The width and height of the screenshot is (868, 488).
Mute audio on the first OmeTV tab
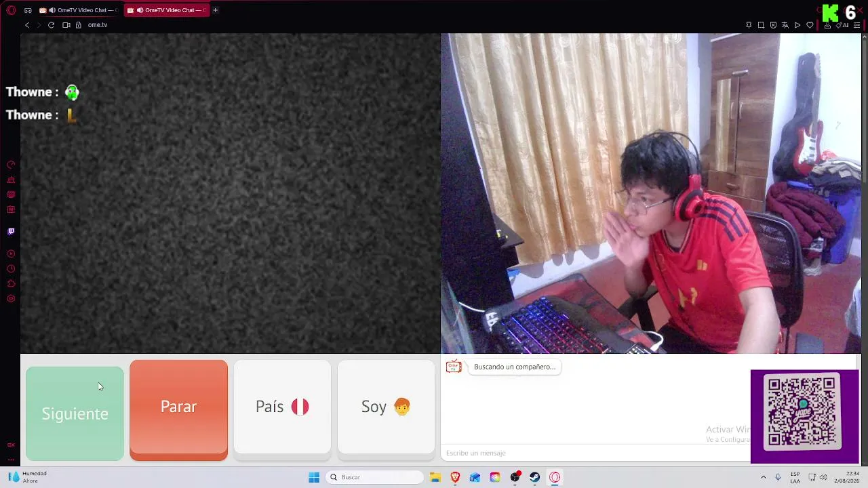point(52,10)
